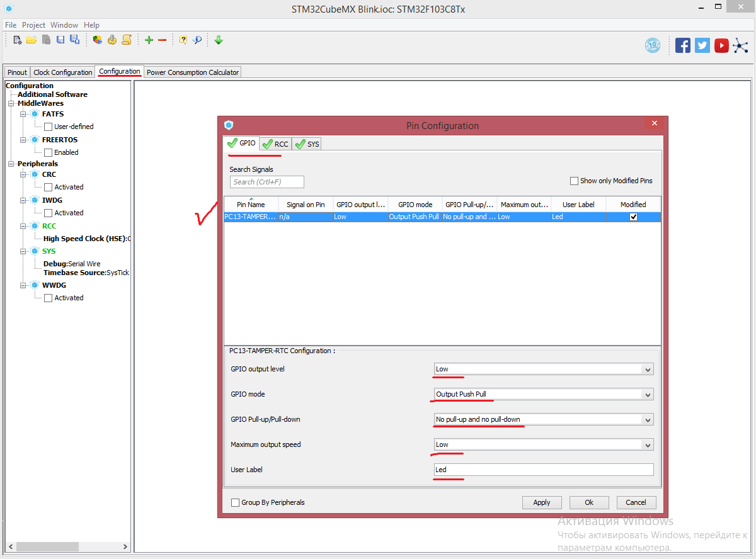Click the FATFS cube icon in tree
This screenshot has height=559, width=756.
coord(35,114)
